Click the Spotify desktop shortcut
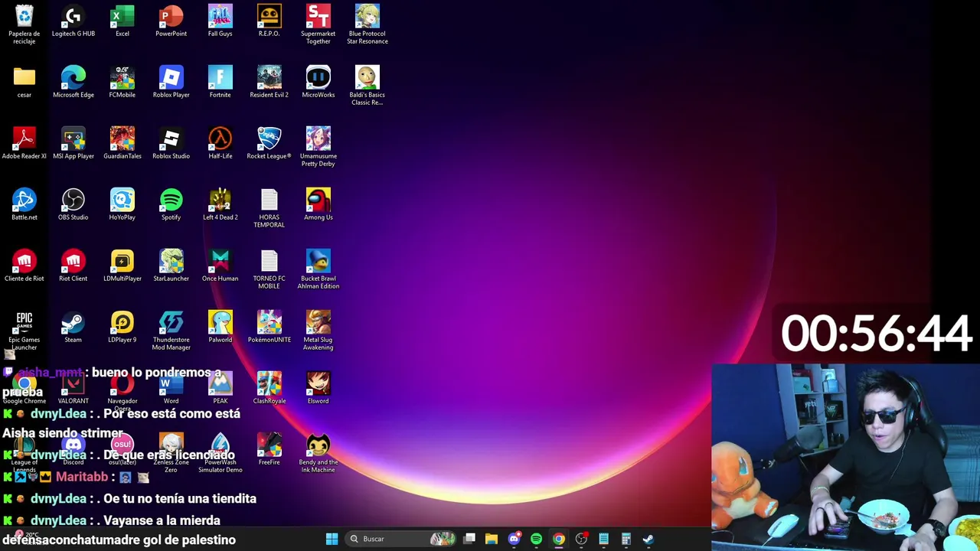The image size is (980, 551). click(171, 204)
